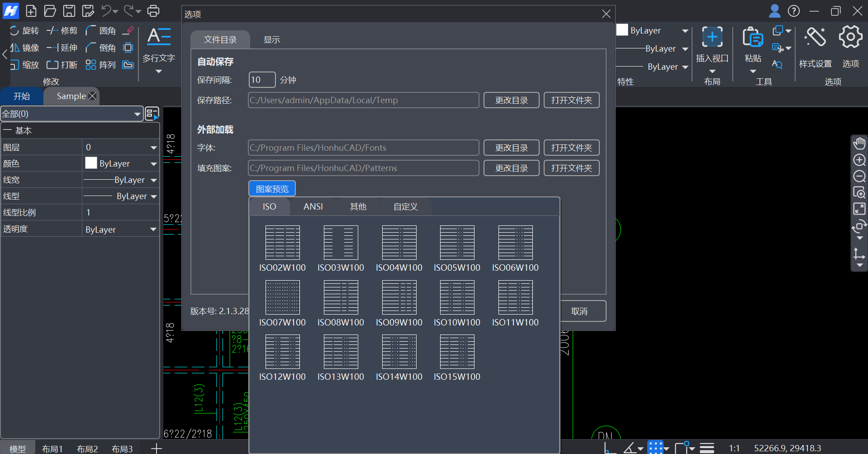Toggle the grid snap status icon
The height and width of the screenshot is (454, 868).
click(x=655, y=448)
